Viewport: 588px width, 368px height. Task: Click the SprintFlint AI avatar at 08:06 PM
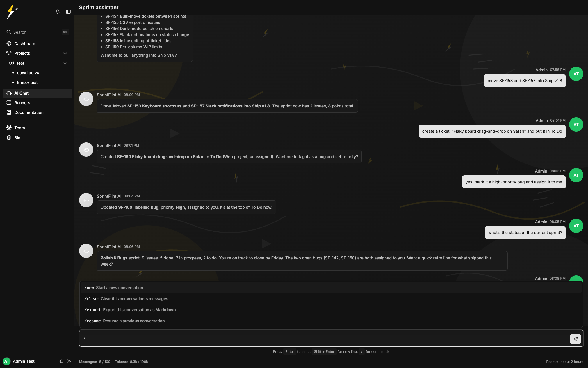86,251
